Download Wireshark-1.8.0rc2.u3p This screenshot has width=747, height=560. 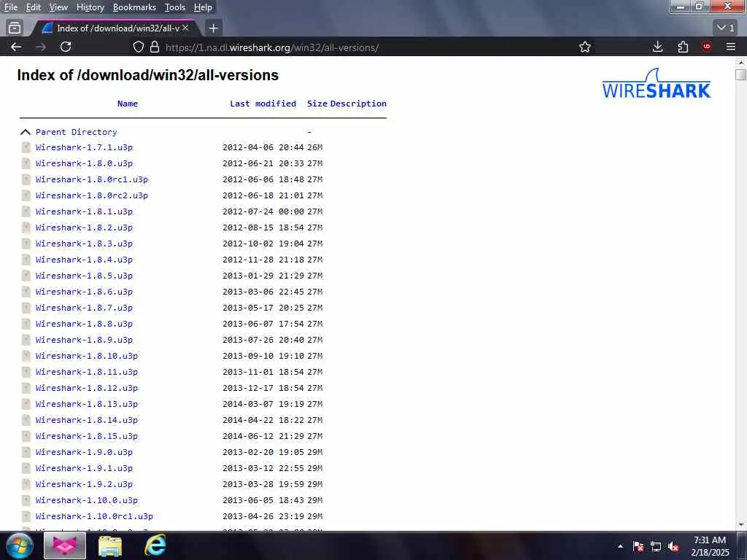[92, 195]
